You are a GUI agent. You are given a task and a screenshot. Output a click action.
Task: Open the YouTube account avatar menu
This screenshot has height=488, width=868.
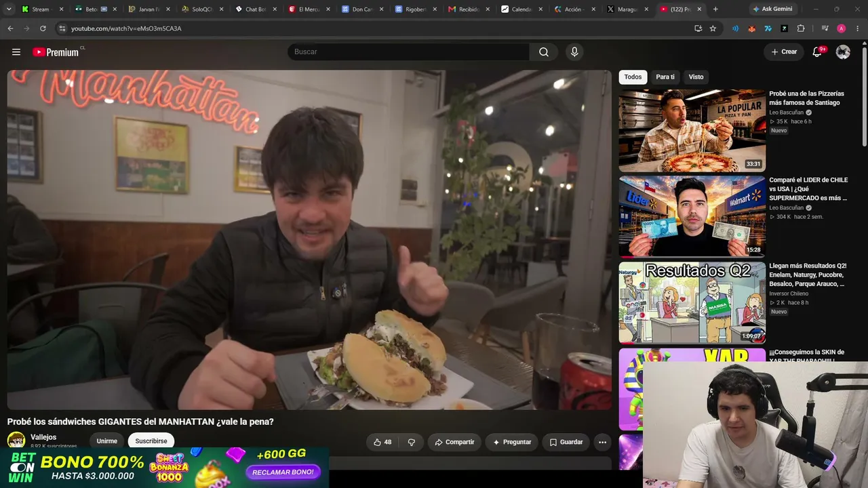click(x=843, y=52)
